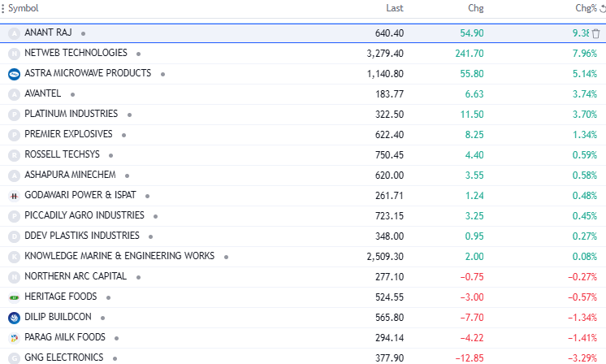
Task: Click the change value 6.63
Action: pos(474,94)
